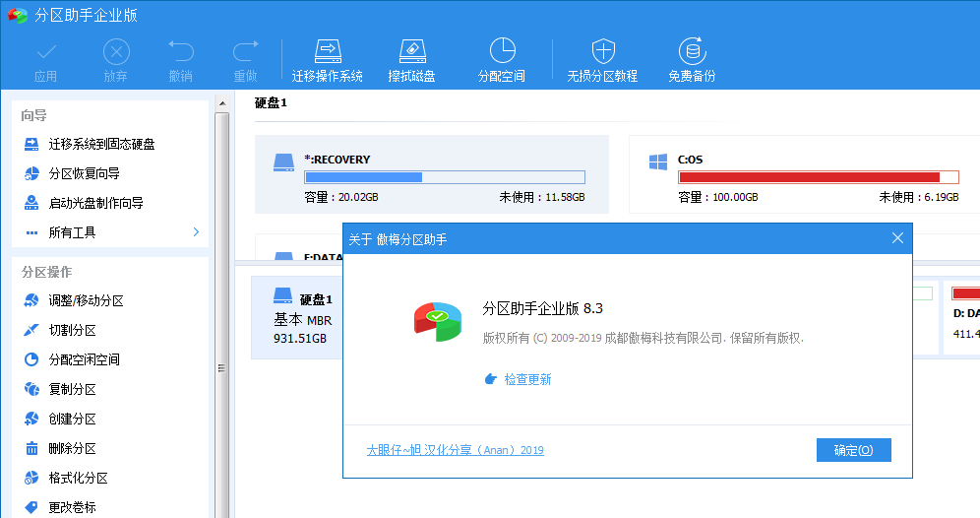
Task: Click 未使用：6.19GB text
Action: tap(919, 197)
